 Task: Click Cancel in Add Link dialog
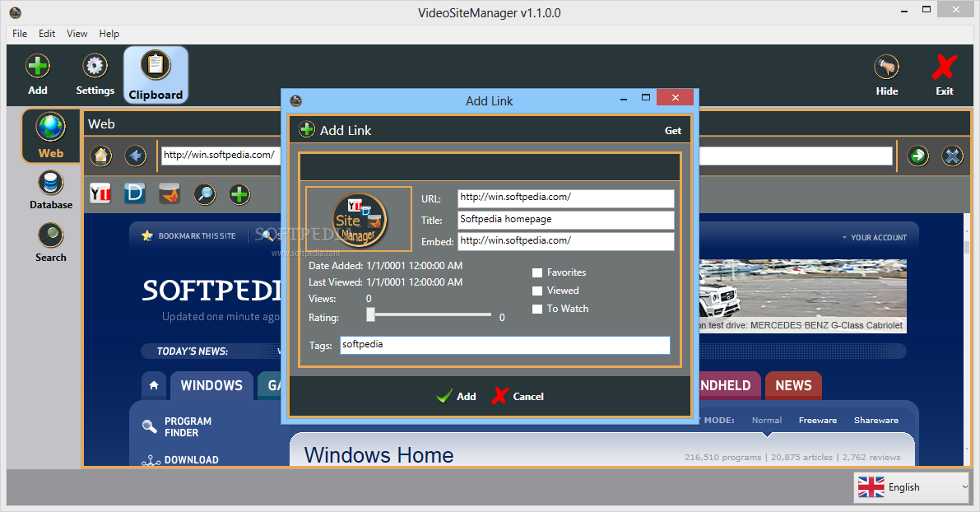coord(518,396)
